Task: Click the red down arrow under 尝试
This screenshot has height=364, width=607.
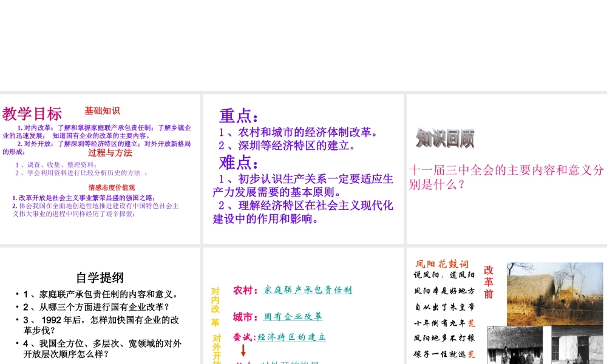Action: [243, 351]
